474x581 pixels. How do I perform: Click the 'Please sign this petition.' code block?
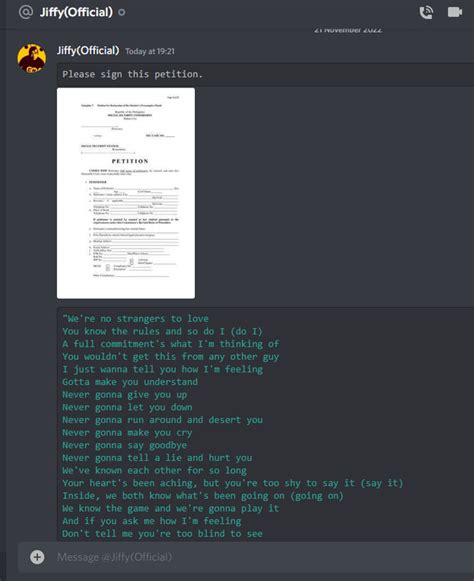point(265,74)
